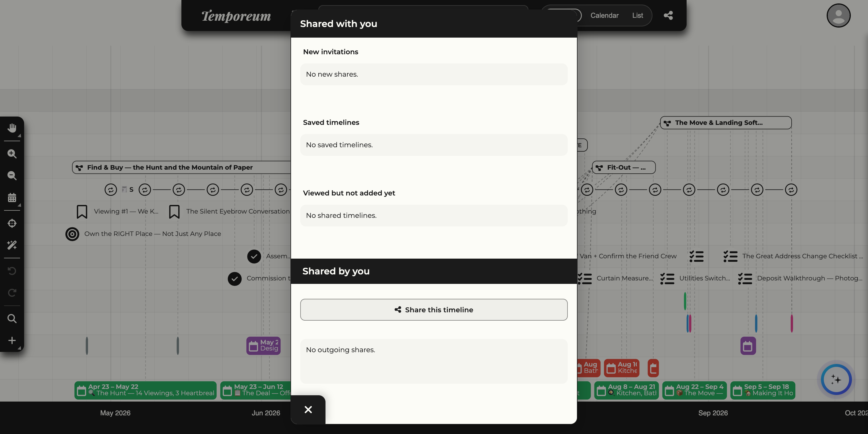The width and height of the screenshot is (868, 434).
Task: Open search from left sidebar
Action: click(x=12, y=318)
